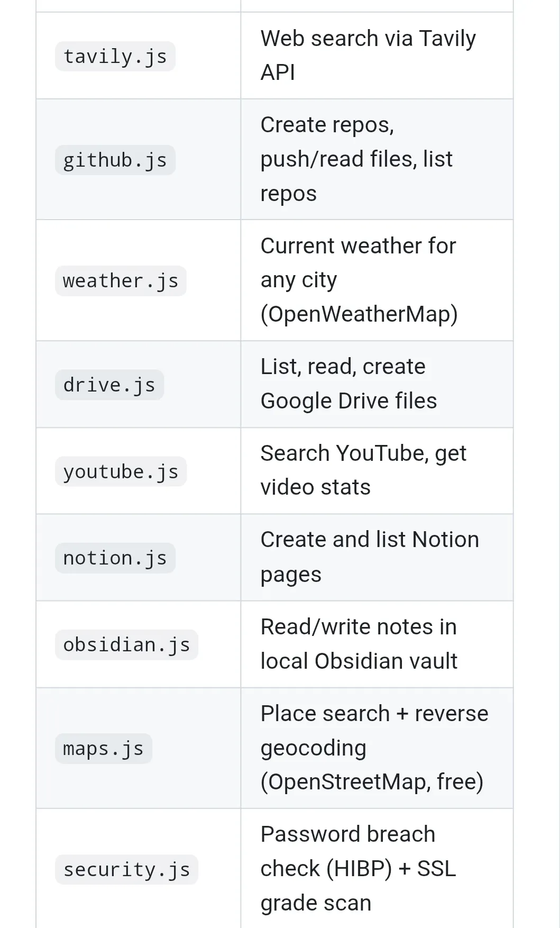
Task: Select the notion.js file name
Action: click(115, 558)
